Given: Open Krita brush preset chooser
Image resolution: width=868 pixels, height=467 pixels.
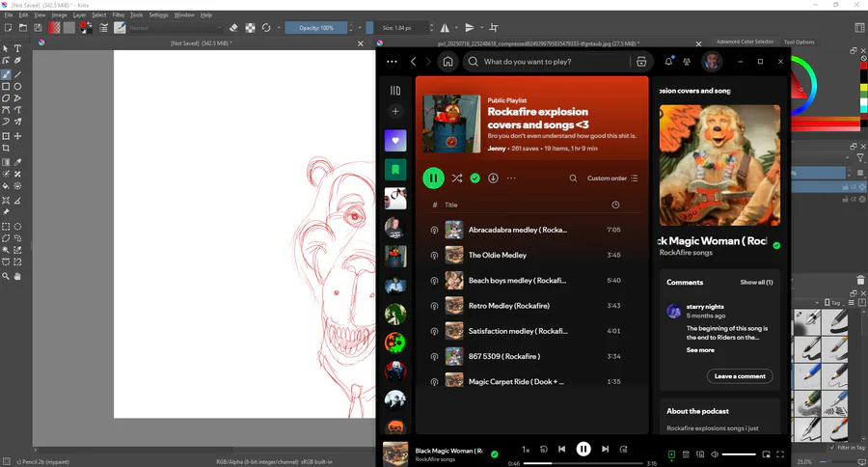Looking at the screenshot, I should point(120,28).
